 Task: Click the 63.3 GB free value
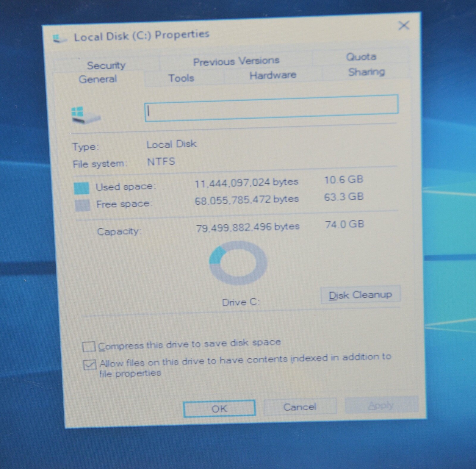click(x=344, y=197)
